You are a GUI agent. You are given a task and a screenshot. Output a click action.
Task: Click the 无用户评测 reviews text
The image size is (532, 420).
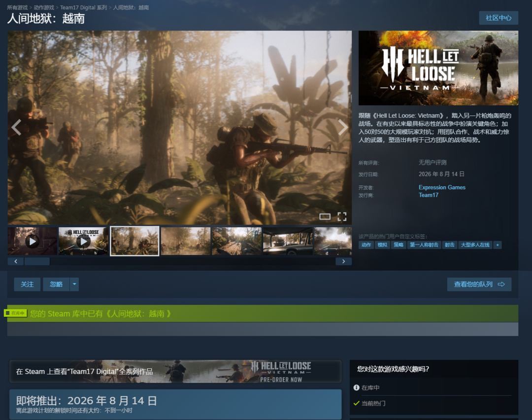432,163
